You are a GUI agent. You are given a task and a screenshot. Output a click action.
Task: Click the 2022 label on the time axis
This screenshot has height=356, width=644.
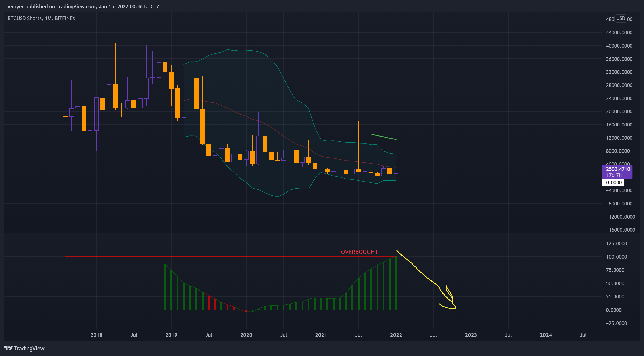point(396,335)
